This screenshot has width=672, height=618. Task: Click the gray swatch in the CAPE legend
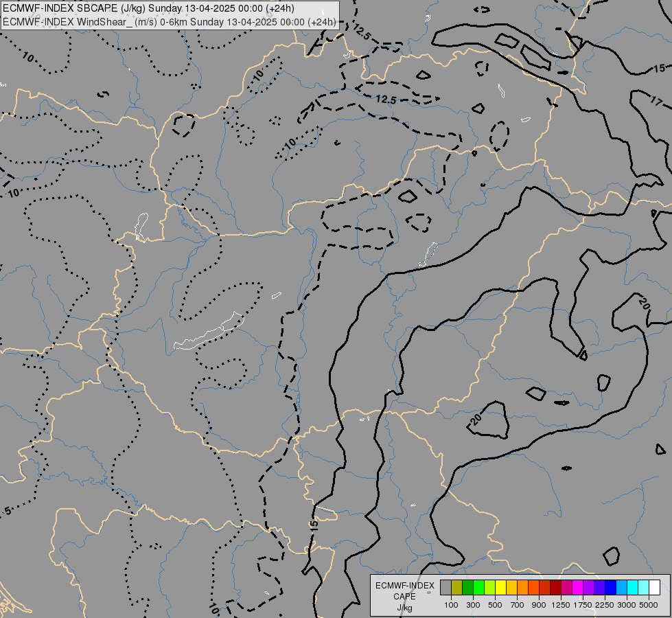pyautogui.click(x=445, y=588)
